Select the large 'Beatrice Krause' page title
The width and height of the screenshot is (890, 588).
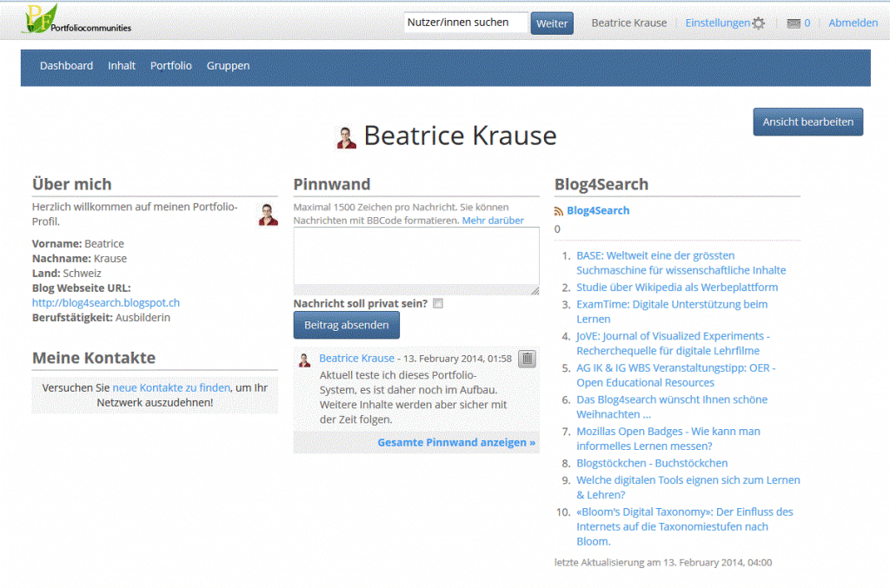click(461, 135)
